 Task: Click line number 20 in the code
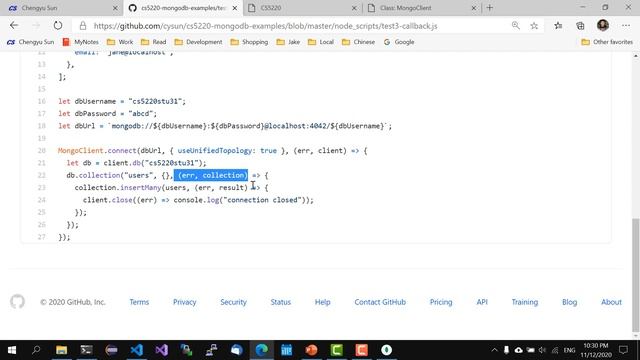tap(42, 151)
